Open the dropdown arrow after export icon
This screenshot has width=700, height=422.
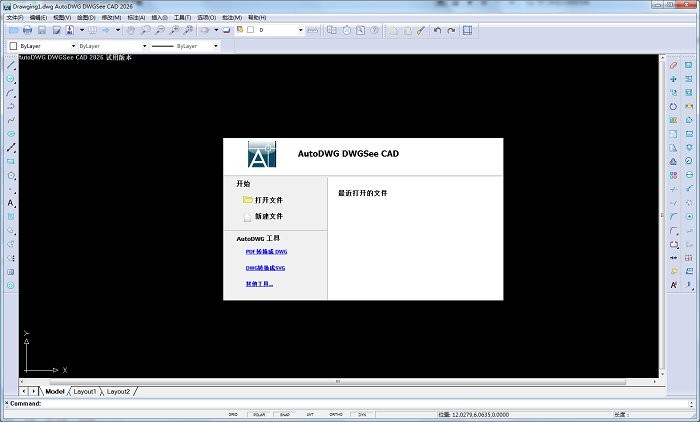click(x=82, y=30)
